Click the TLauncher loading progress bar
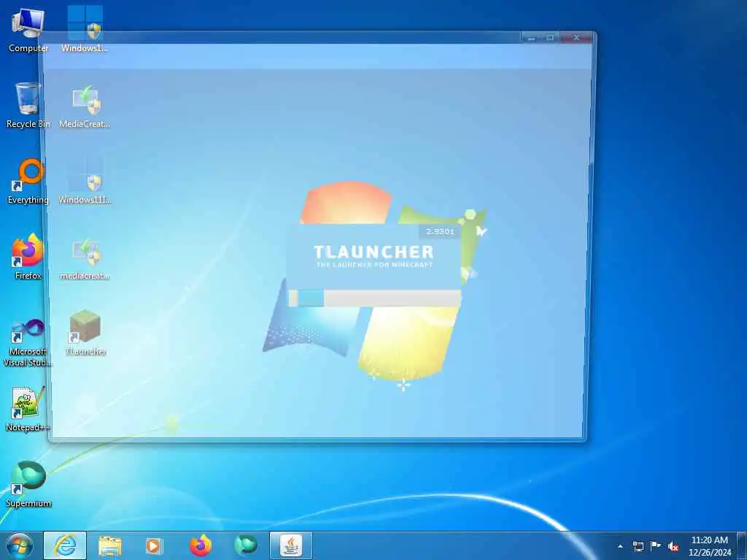This screenshot has height=560, width=747. pos(374,298)
